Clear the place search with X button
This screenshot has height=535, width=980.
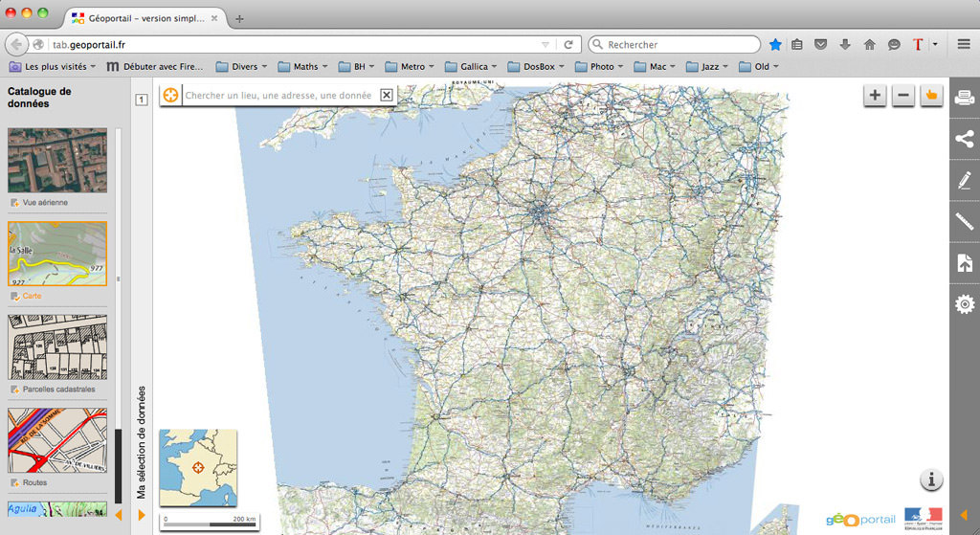click(387, 95)
